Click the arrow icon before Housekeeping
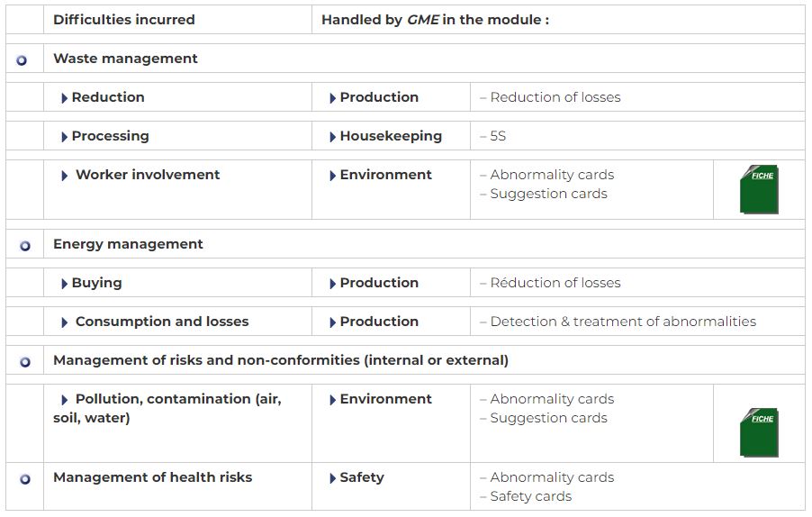This screenshot has height=517, width=812. pos(332,137)
